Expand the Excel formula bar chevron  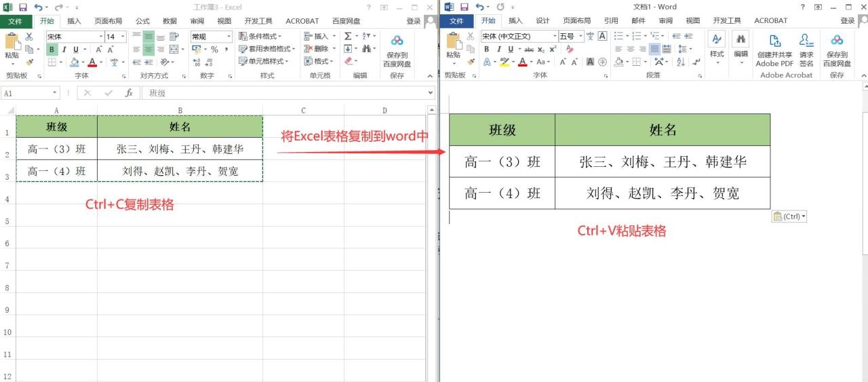point(431,93)
